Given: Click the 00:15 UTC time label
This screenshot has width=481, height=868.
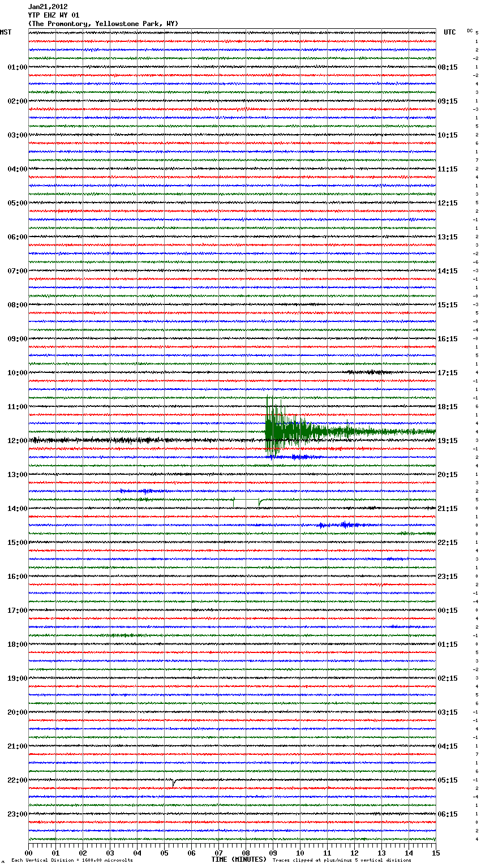Looking at the screenshot, I should (448, 611).
